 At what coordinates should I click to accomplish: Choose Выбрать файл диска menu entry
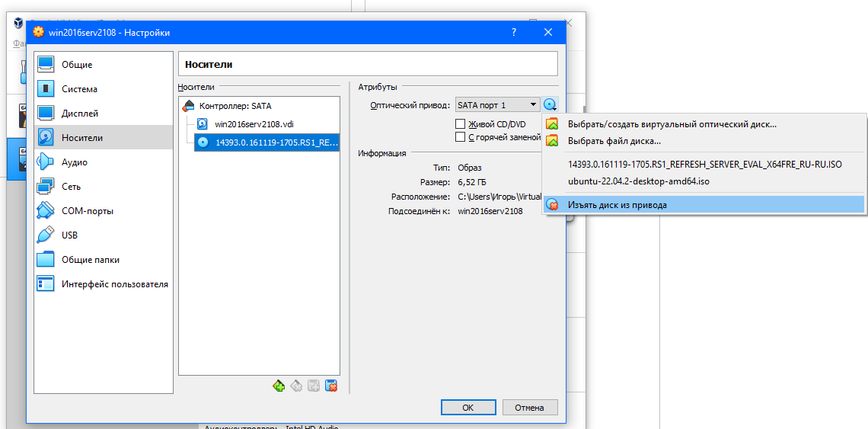[704, 141]
